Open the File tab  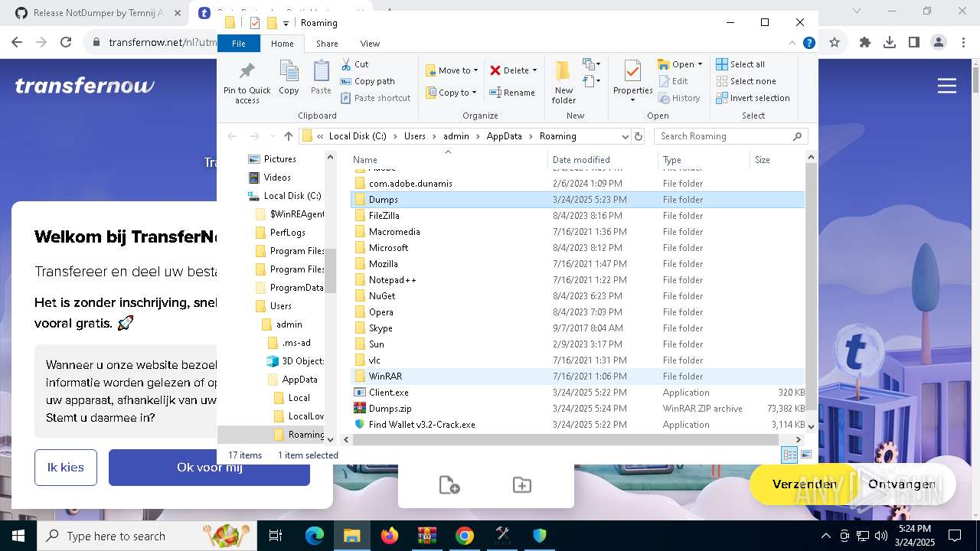[239, 44]
